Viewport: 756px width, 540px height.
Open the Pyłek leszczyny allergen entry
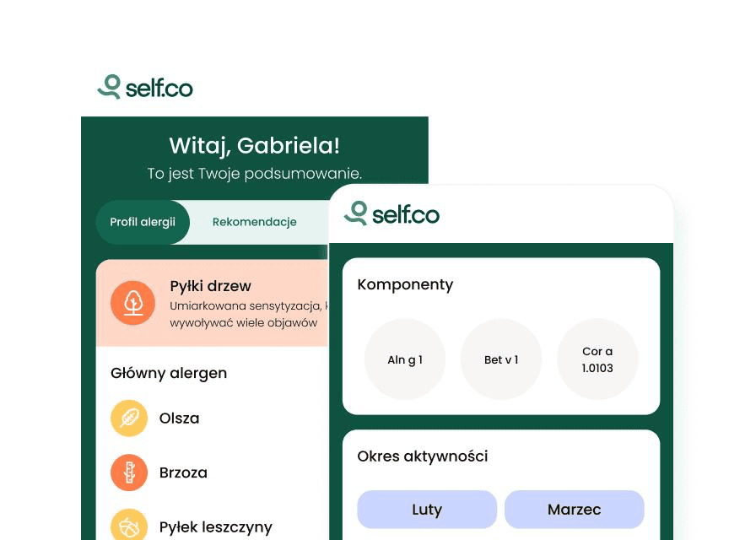pyautogui.click(x=215, y=527)
